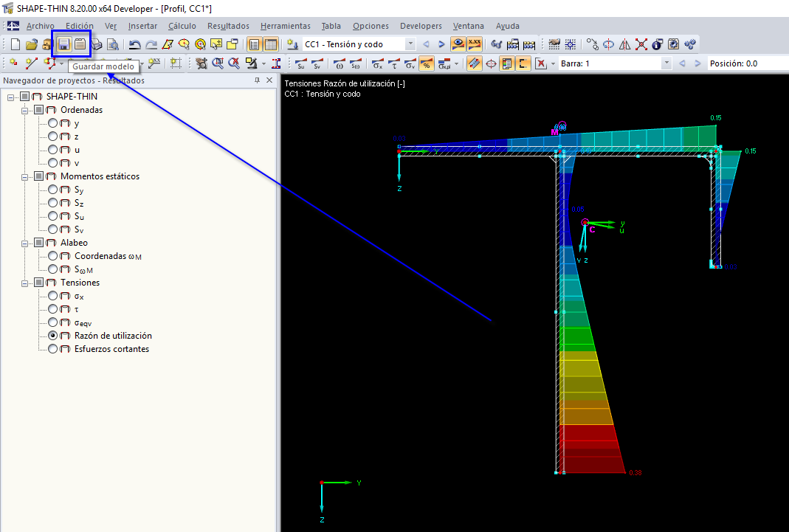Open the CC1 - Tensión y codo dropdown

410,44
